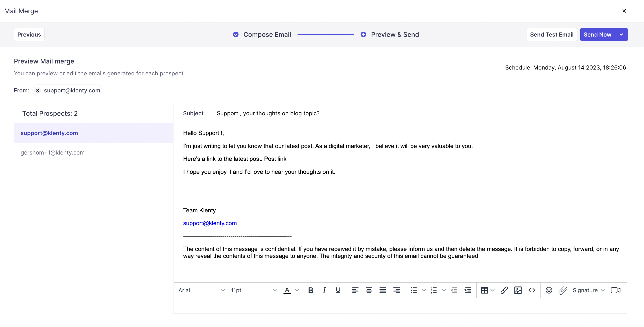The height and width of the screenshot is (327, 644).
Task: Select prospect gershom+1@klenty.com
Action: (x=53, y=152)
